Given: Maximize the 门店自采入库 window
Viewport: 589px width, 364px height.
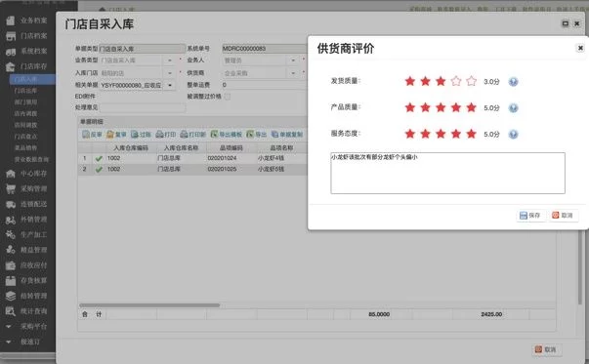Looking at the screenshot, I should [x=565, y=23].
